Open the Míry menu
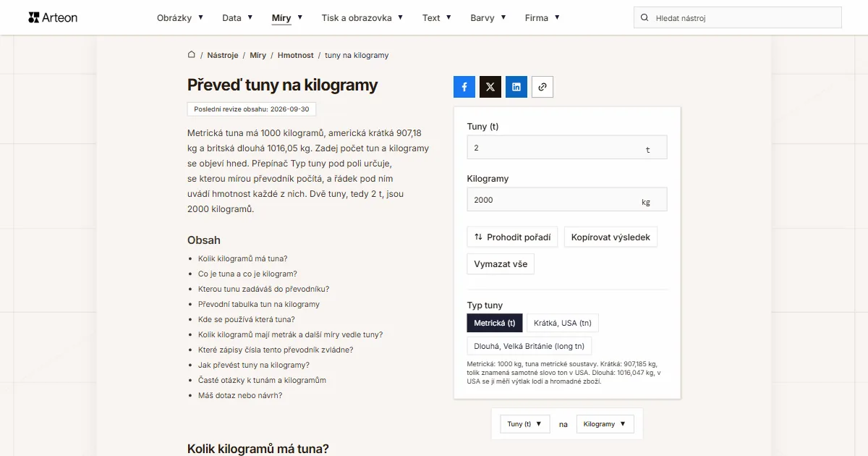The width and height of the screenshot is (868, 456). pyautogui.click(x=287, y=17)
